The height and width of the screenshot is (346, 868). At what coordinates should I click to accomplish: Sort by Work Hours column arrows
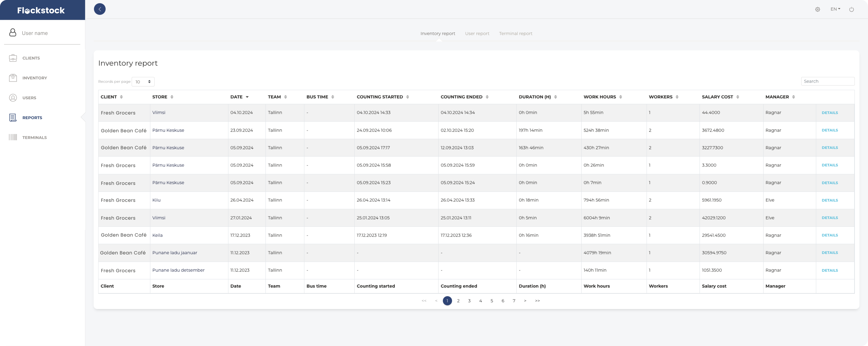[621, 97]
